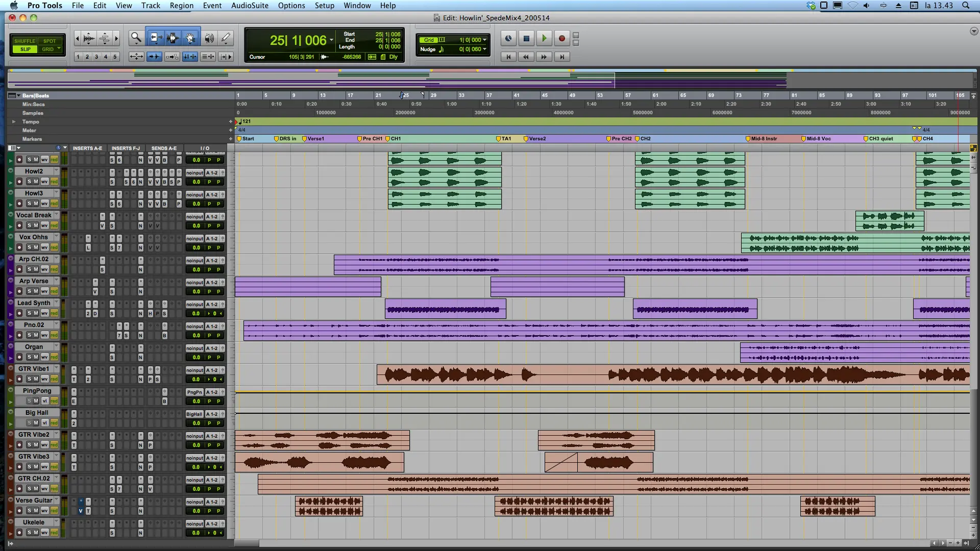Open Pno.02 track view 'wv' selector
The width and height of the screenshot is (980, 551).
tap(44, 335)
